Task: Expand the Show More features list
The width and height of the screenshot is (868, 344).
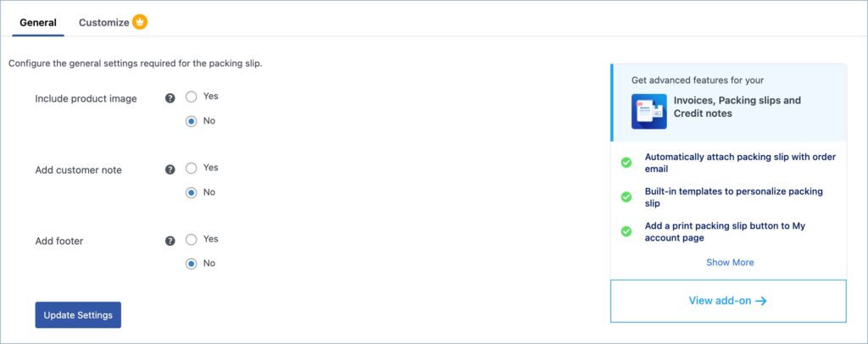Action: (730, 262)
